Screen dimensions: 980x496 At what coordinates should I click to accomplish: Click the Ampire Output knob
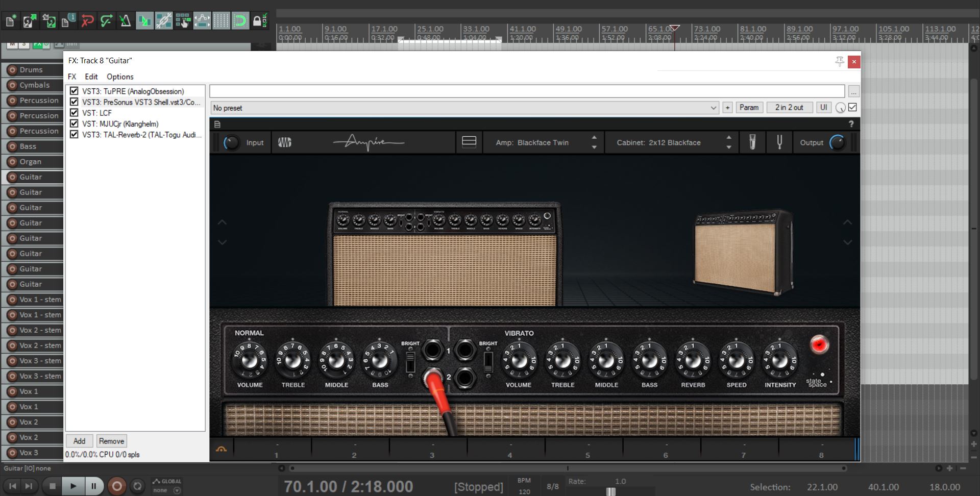838,142
